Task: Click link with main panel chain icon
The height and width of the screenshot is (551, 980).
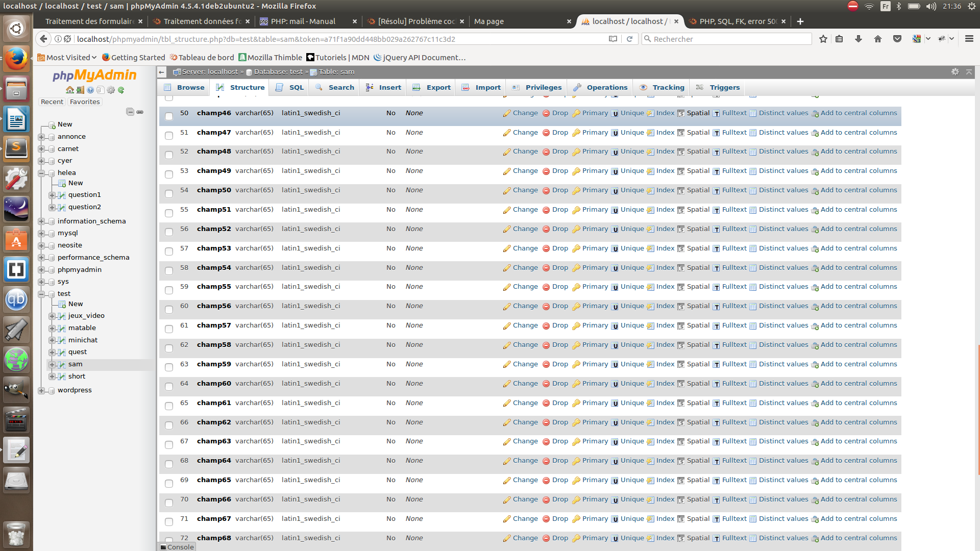Action: [x=140, y=112]
